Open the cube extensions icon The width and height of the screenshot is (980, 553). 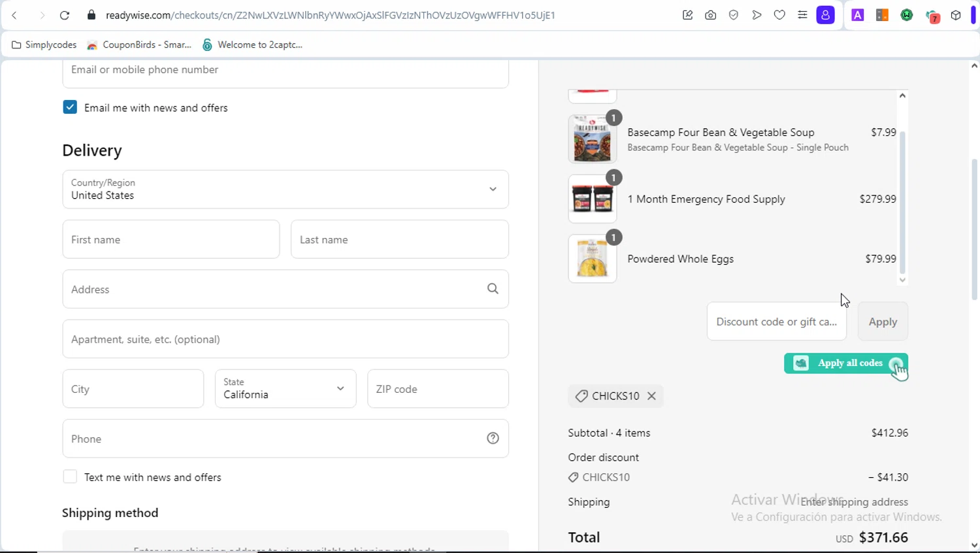pos(956,15)
